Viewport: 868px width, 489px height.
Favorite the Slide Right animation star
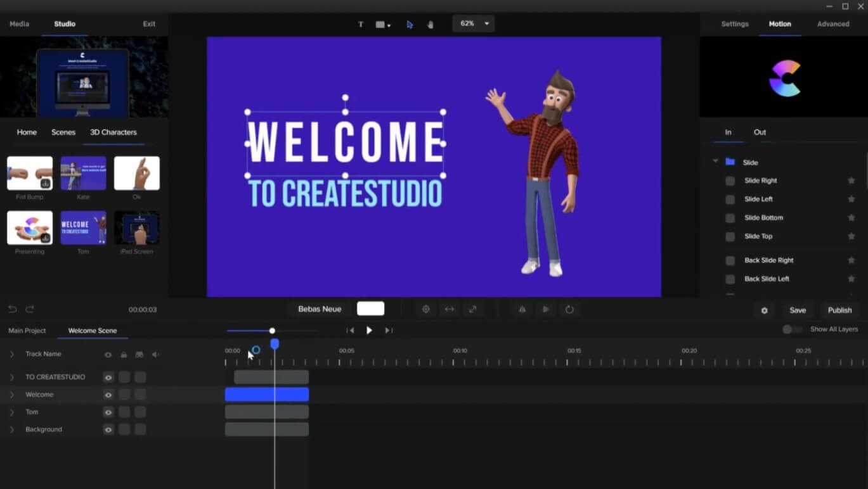click(x=852, y=181)
